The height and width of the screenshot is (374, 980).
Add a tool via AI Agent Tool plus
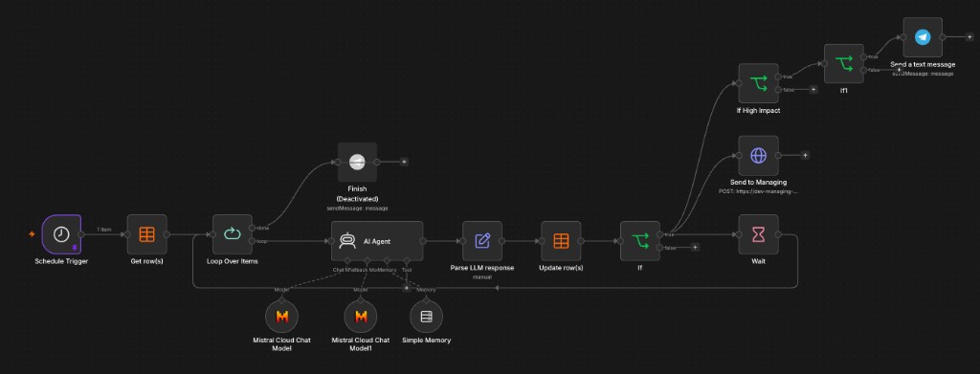coord(407,288)
